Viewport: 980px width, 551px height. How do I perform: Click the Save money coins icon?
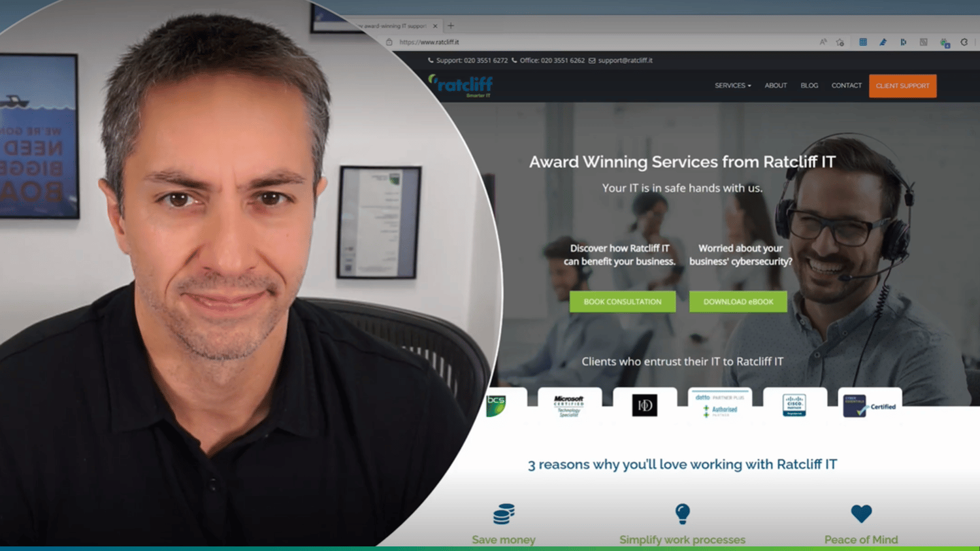point(504,514)
